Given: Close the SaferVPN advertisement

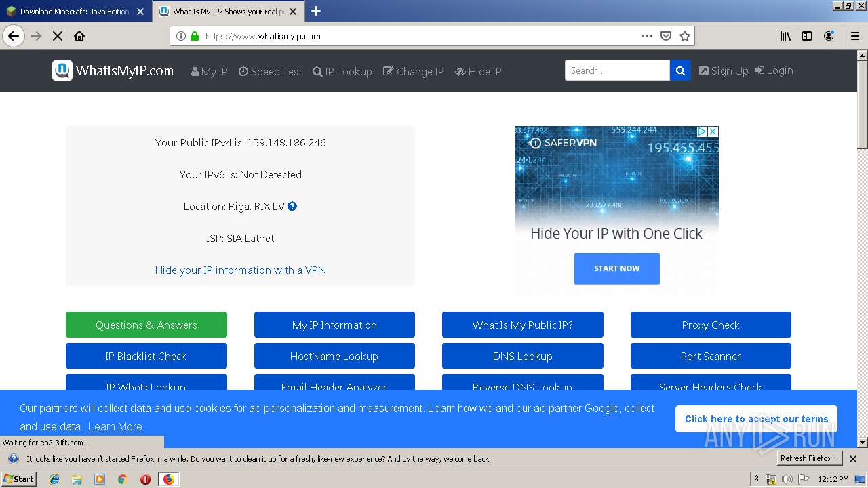Looking at the screenshot, I should coord(713,131).
